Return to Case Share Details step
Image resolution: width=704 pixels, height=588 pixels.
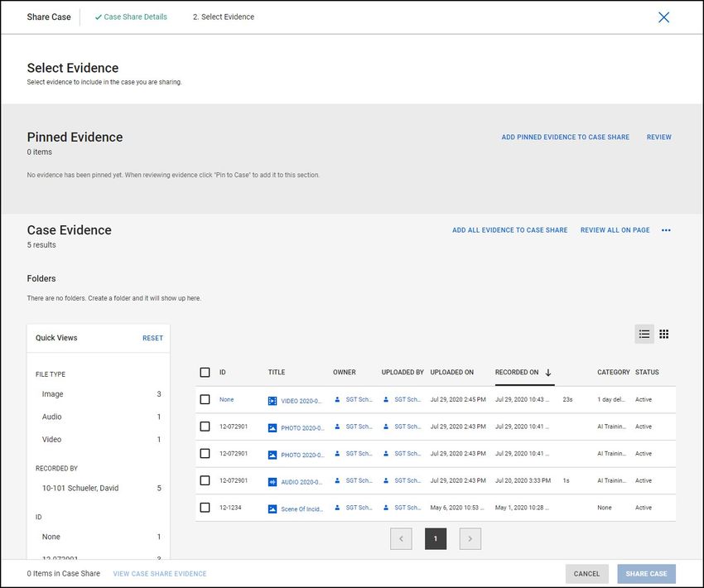(135, 17)
